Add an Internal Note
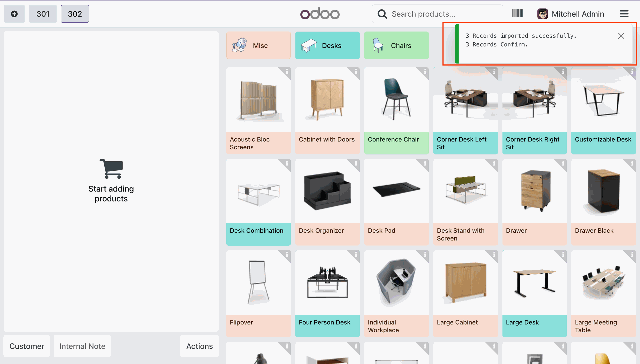640x364 pixels. click(82, 346)
